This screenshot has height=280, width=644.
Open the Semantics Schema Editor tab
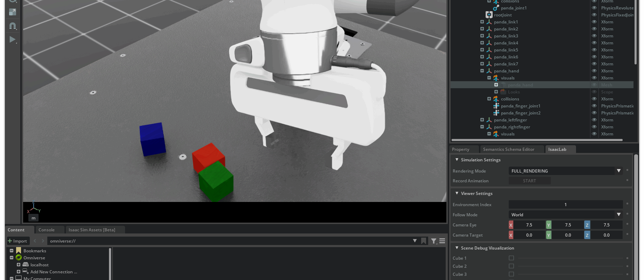508,149
